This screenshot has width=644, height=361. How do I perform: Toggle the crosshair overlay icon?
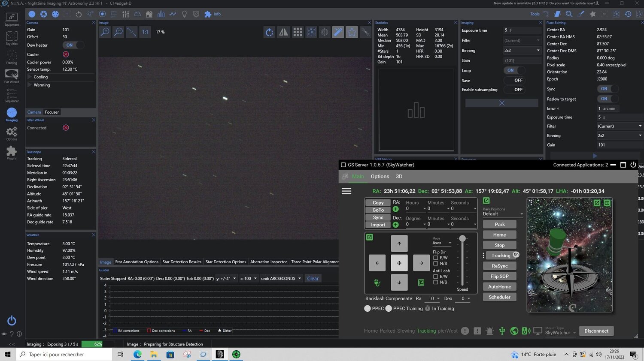coord(325,32)
